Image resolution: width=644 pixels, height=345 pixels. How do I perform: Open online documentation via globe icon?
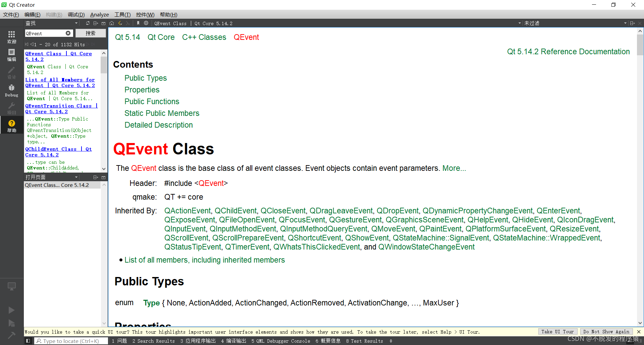146,23
